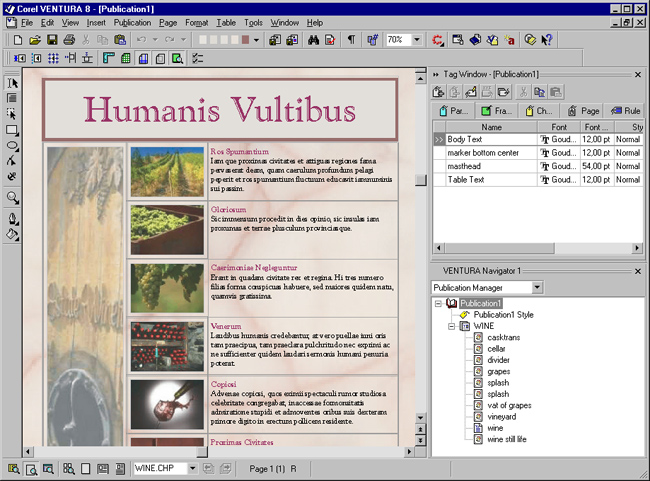The width and height of the screenshot is (650, 481).
Task: Toggle the grid dots button
Action: (53, 58)
